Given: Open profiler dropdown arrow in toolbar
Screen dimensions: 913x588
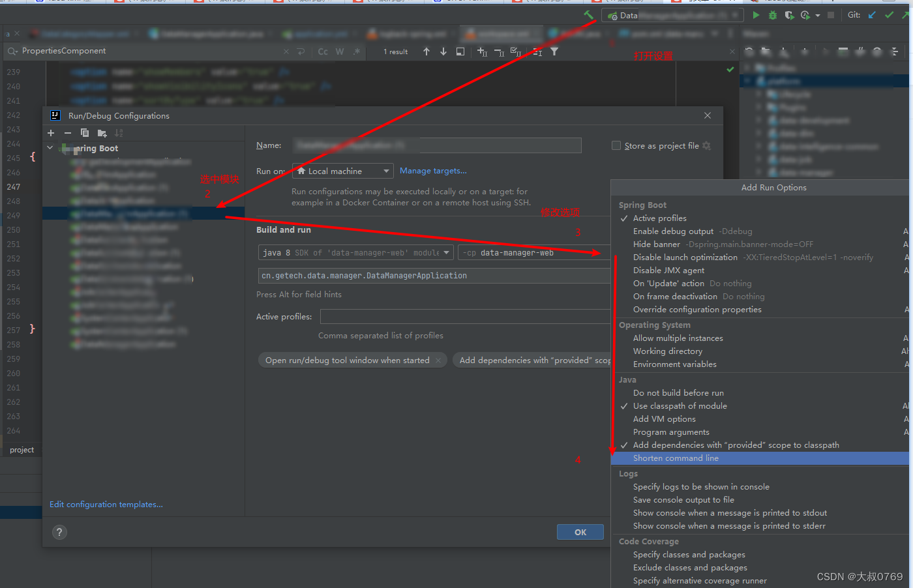Looking at the screenshot, I should point(817,16).
